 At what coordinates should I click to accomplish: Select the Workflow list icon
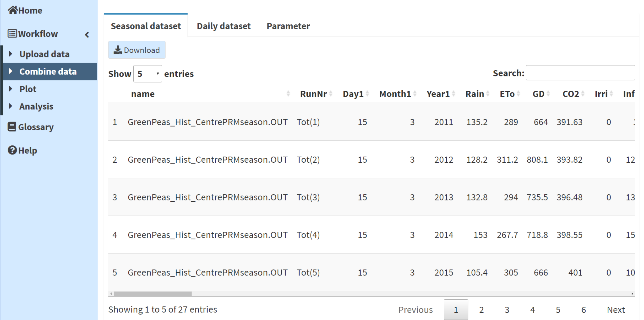(12, 33)
